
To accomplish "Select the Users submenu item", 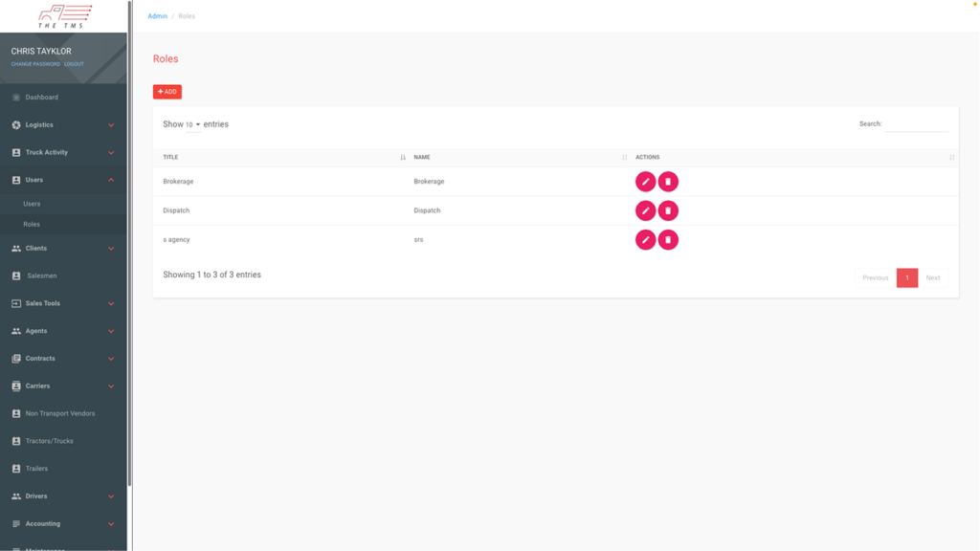I will pyautogui.click(x=32, y=204).
